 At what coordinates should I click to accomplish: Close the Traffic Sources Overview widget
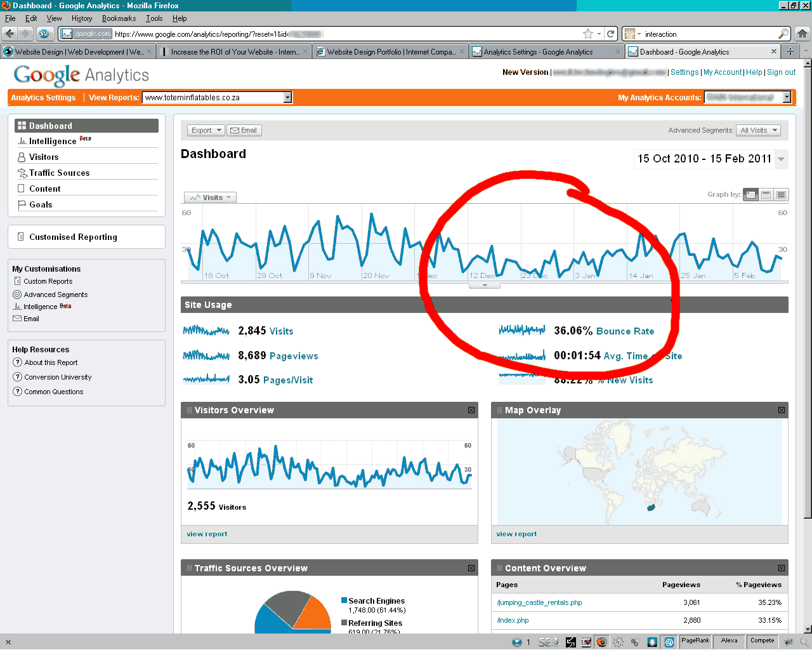471,568
